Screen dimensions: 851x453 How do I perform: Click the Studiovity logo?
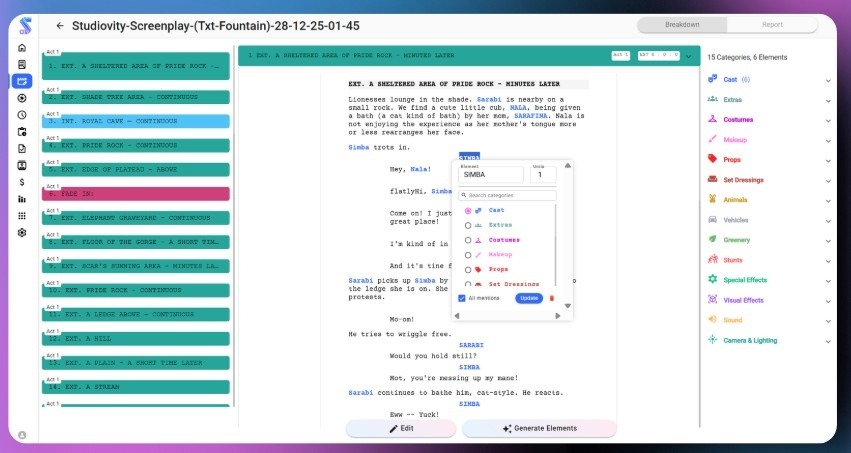pos(24,25)
